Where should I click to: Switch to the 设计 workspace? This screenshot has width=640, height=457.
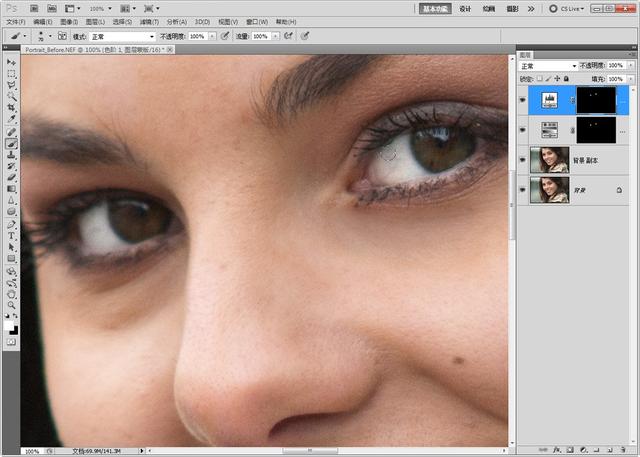(465, 9)
